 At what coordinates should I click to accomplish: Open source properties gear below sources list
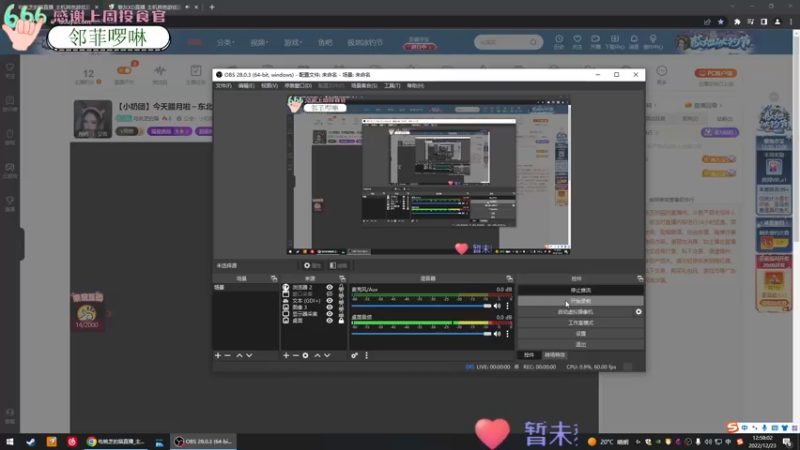(305, 355)
